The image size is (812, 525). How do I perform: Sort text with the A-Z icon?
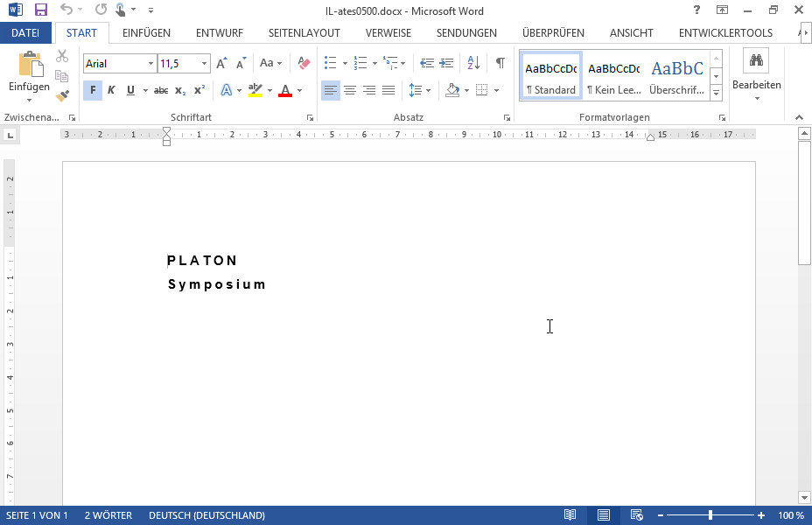tap(473, 63)
